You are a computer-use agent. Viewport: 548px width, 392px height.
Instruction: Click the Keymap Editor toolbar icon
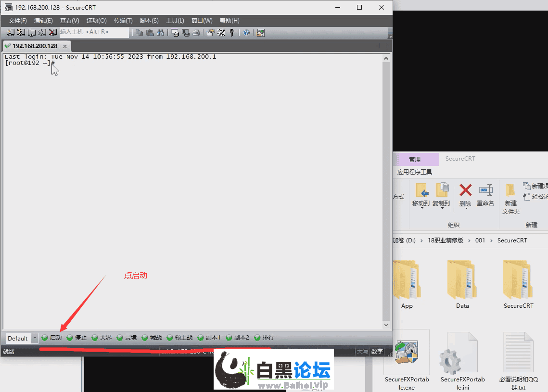click(221, 33)
